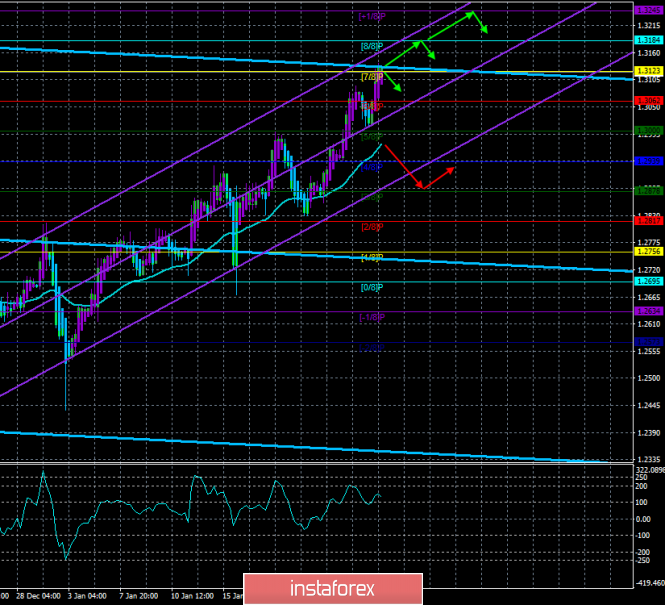Select the 3 Jan 04:00 time label
This screenshot has width=665, height=605.
(x=87, y=596)
